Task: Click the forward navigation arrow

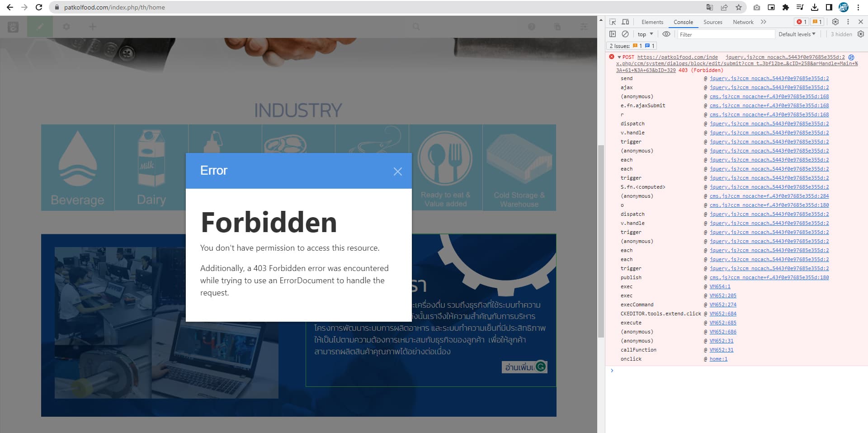Action: coord(24,7)
